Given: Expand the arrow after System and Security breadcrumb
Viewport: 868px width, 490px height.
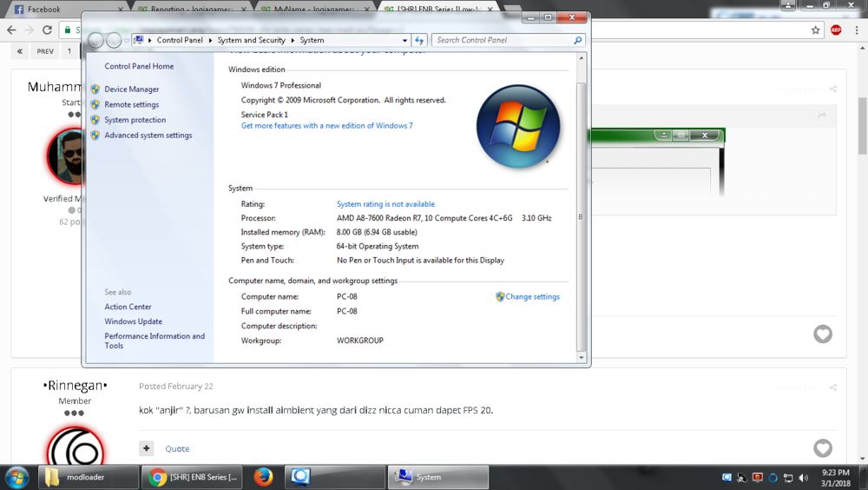Looking at the screenshot, I should [x=293, y=40].
